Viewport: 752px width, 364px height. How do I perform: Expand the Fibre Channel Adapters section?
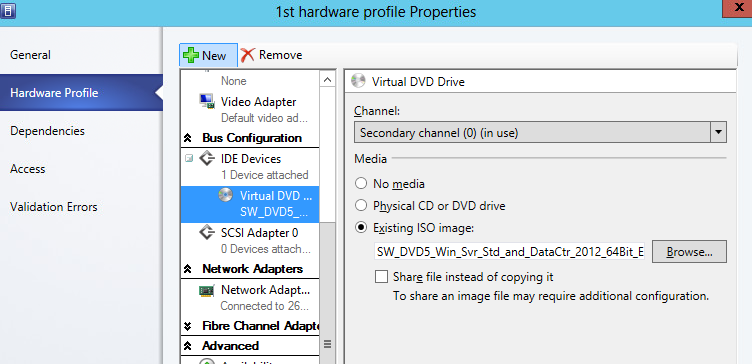click(188, 327)
